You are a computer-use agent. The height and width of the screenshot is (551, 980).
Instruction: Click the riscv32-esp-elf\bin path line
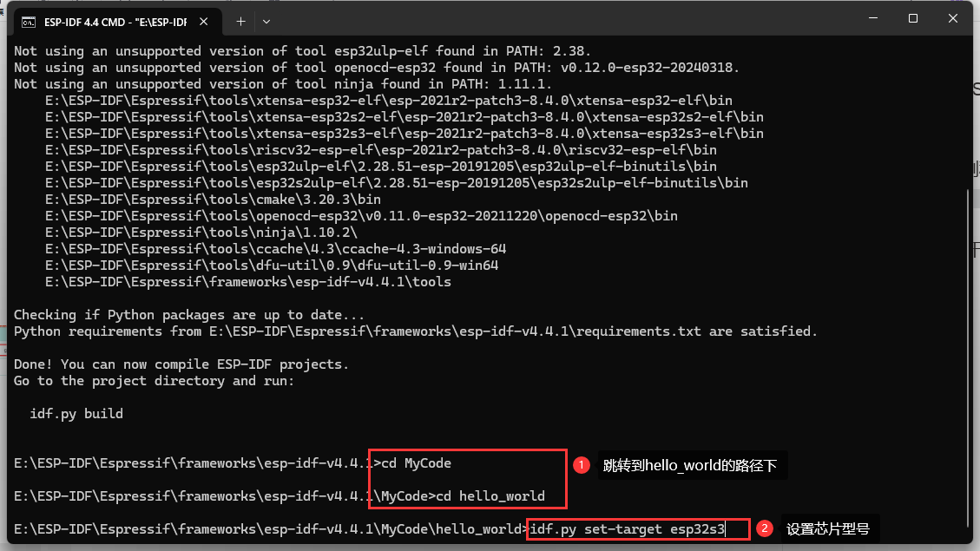point(381,150)
